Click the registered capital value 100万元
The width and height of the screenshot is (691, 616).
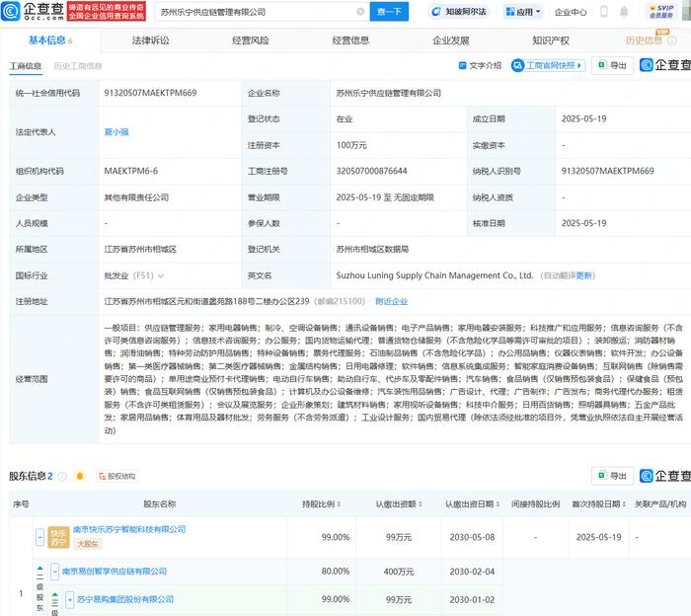351,145
